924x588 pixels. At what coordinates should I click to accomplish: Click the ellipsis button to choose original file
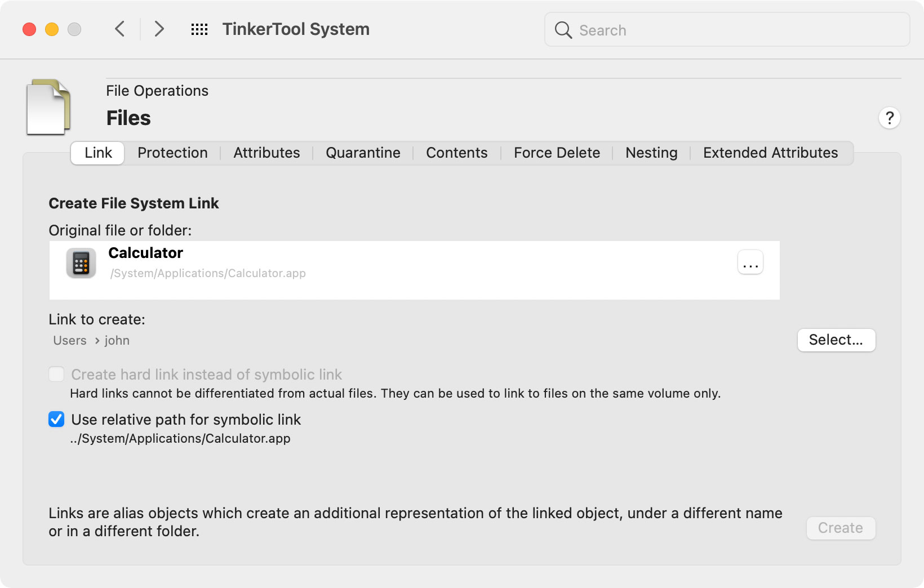pyautogui.click(x=750, y=262)
